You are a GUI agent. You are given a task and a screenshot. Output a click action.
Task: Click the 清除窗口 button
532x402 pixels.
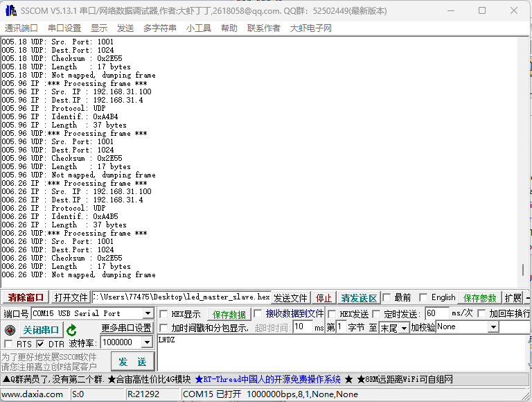pos(26,298)
